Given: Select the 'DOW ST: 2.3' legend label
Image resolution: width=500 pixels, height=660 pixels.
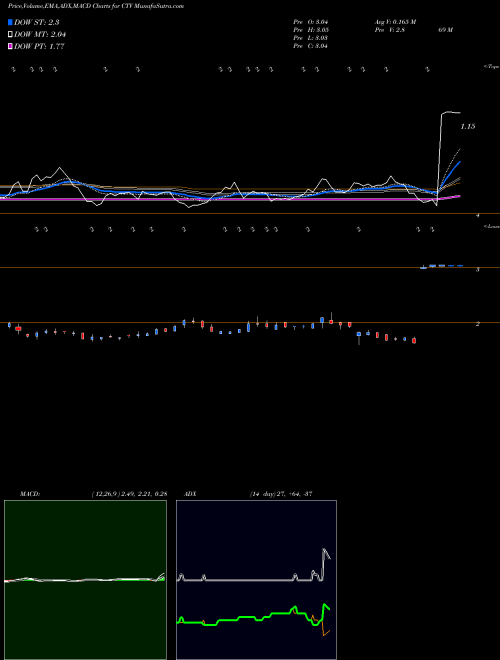Looking at the screenshot, I should point(37,22).
